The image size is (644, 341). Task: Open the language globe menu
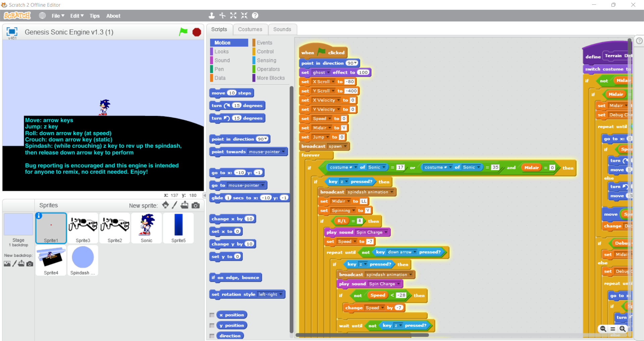pos(42,15)
